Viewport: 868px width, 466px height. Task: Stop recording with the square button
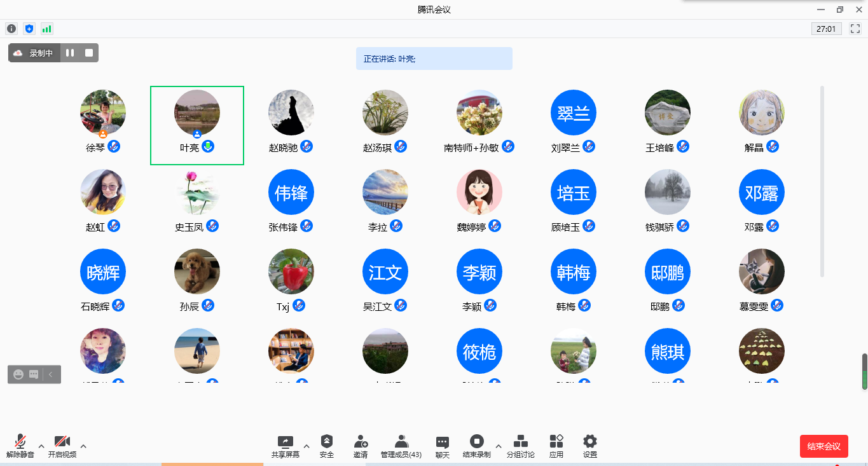coord(89,53)
